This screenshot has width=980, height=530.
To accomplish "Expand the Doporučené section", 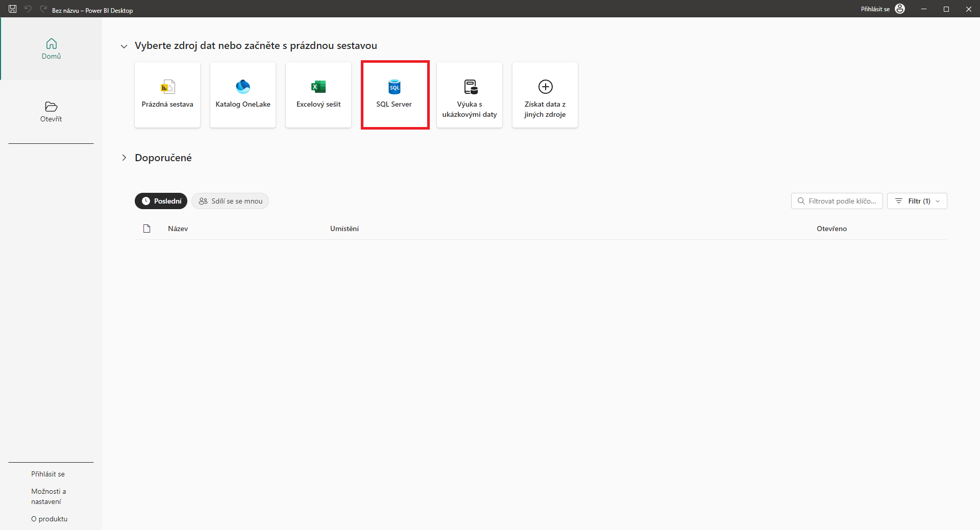I will (x=124, y=158).
